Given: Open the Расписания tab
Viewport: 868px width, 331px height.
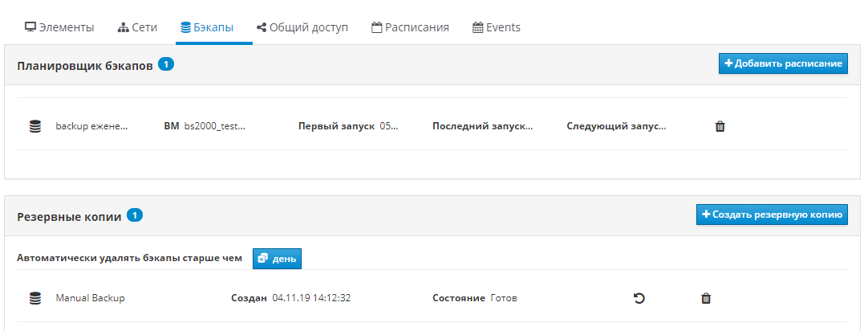Looking at the screenshot, I should pos(410,27).
